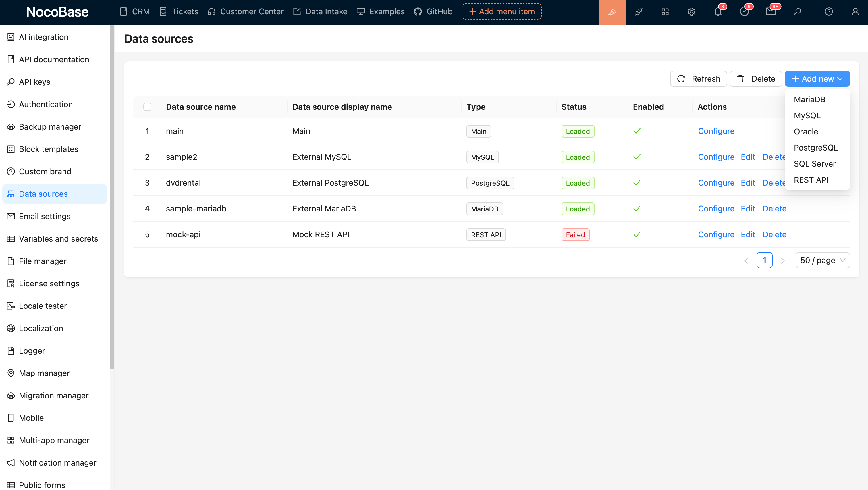
Task: Open Localization settings
Action: tap(55, 328)
